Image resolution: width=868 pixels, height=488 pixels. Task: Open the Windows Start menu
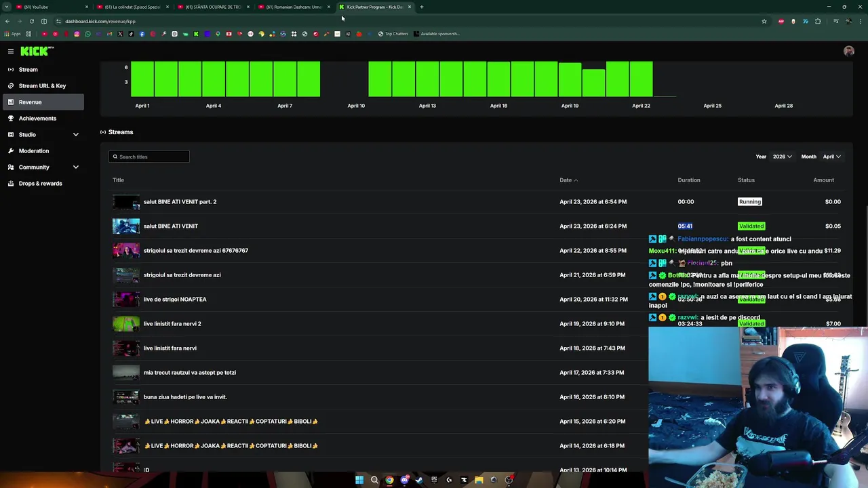359,480
